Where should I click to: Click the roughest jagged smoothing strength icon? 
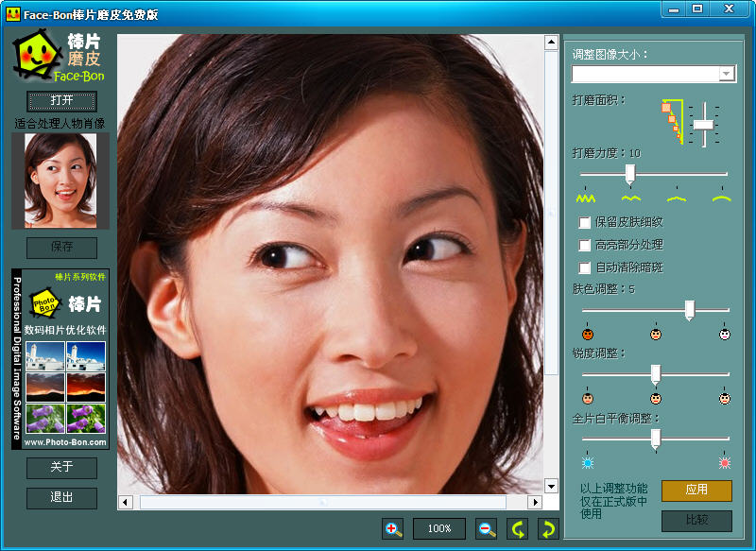pos(586,198)
